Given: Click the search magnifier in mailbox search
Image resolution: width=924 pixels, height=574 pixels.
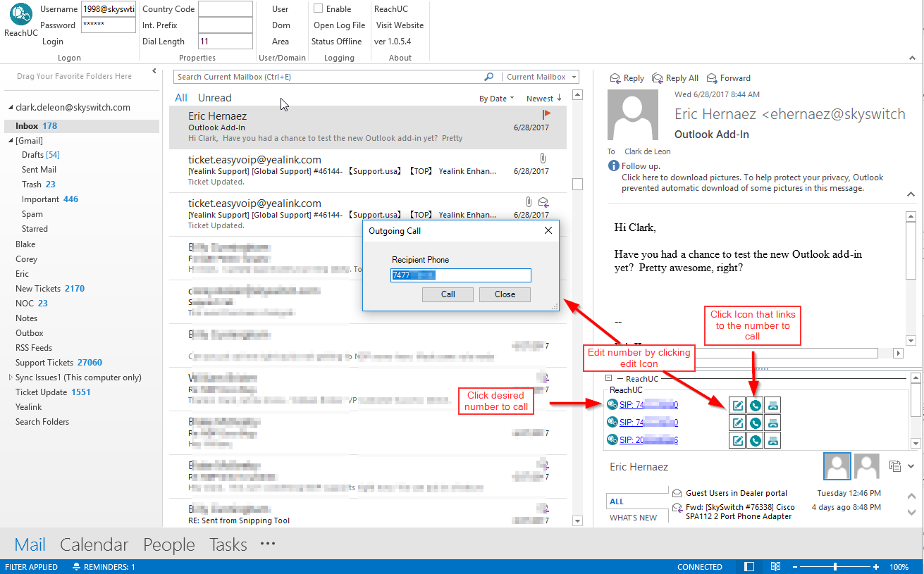Looking at the screenshot, I should click(488, 77).
